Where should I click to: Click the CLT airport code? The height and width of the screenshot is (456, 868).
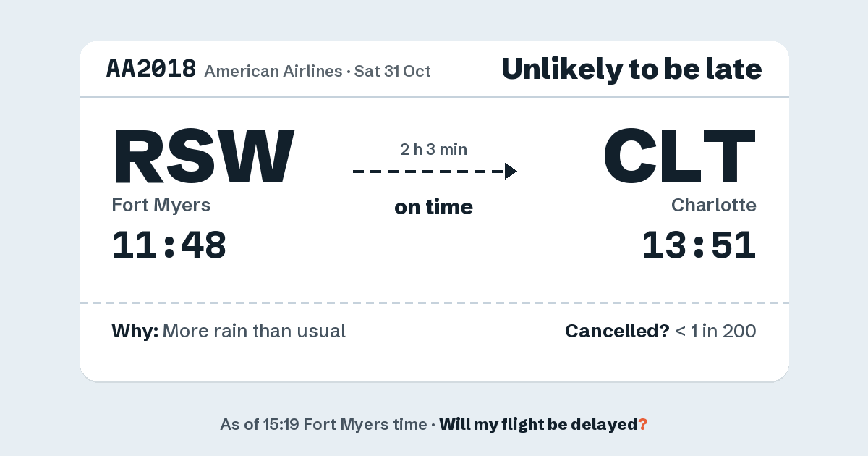[680, 156]
